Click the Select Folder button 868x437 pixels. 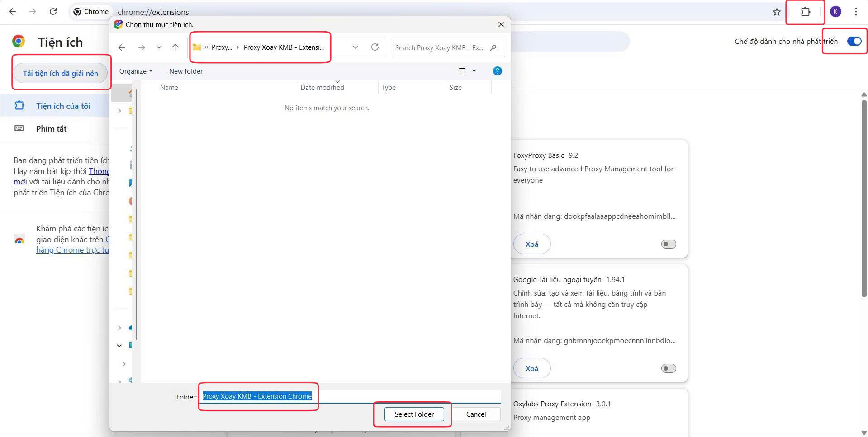point(414,414)
